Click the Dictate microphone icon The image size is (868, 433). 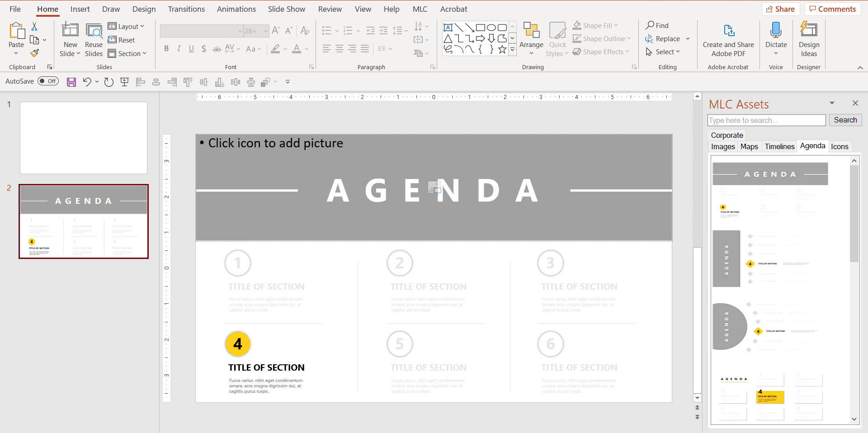coord(776,30)
